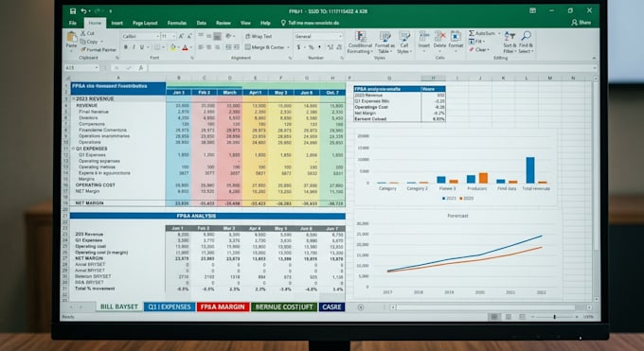644x351 pixels.
Task: Add a new sheet with plus icon
Action: coord(361,307)
